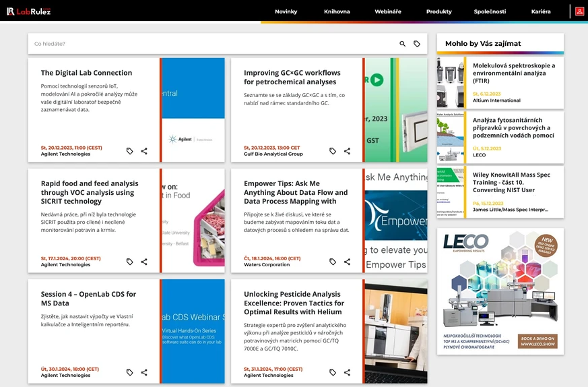
Task: Click 'St, 17.1.2024, 20:00 (CEST)' date
Action: tap(71, 259)
